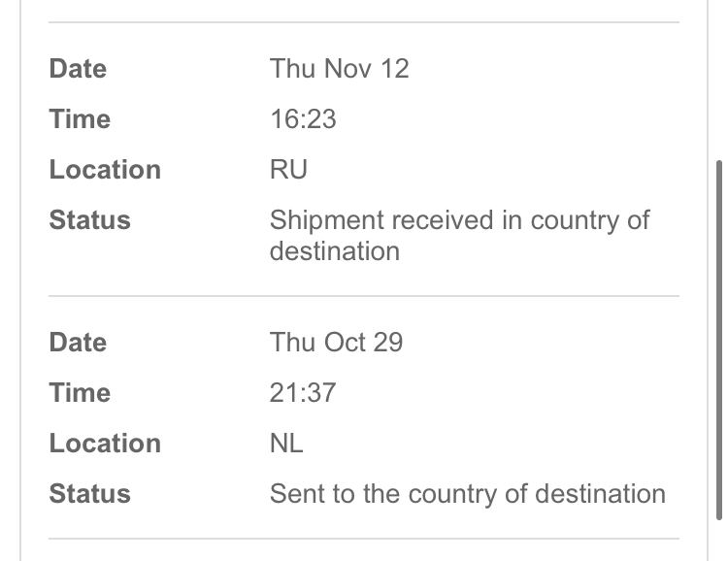Click the second Time label
Image resolution: width=728 pixels, height=561 pixels.
click(80, 392)
